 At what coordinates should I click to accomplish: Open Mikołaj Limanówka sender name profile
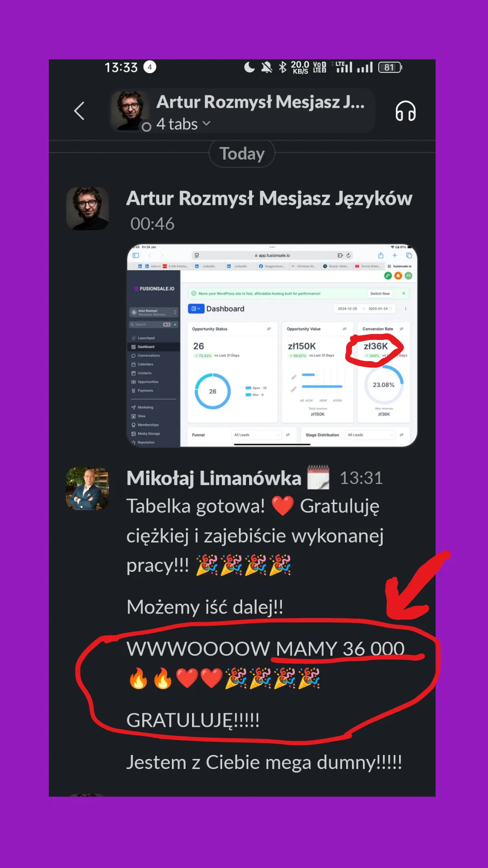tap(214, 478)
